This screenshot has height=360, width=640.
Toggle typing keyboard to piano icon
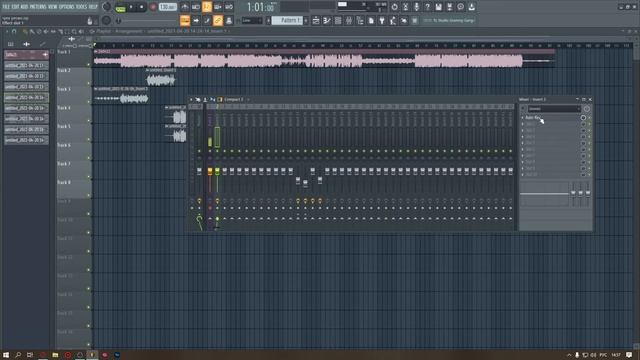point(185,20)
